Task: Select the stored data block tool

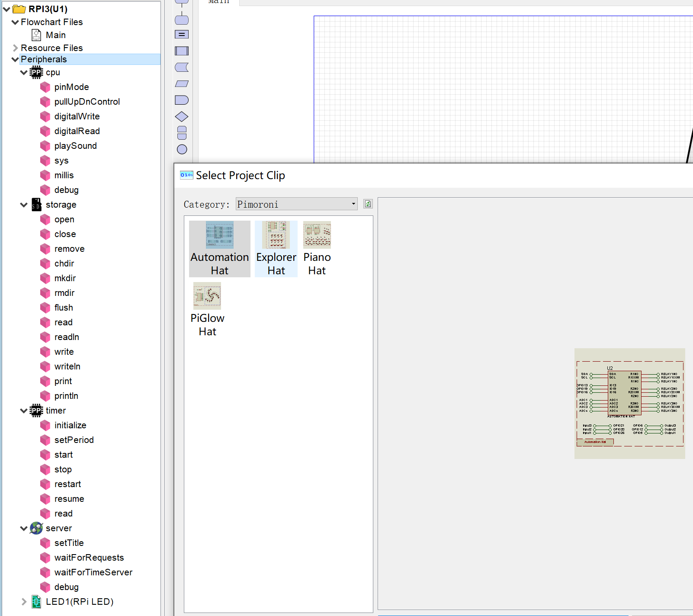Action: pos(182,67)
